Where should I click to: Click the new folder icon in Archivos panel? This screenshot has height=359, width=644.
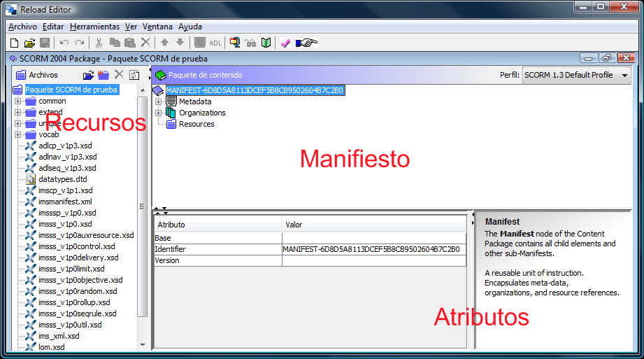coord(103,74)
